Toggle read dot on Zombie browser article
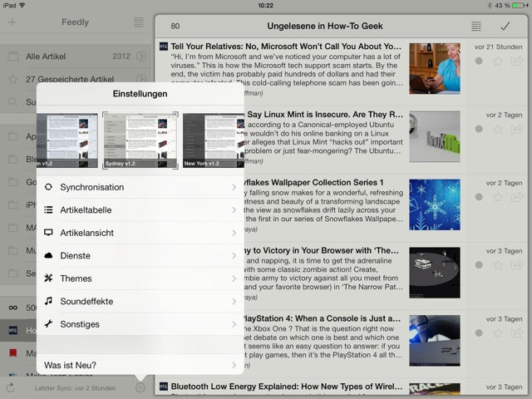The image size is (532, 399). point(479,265)
